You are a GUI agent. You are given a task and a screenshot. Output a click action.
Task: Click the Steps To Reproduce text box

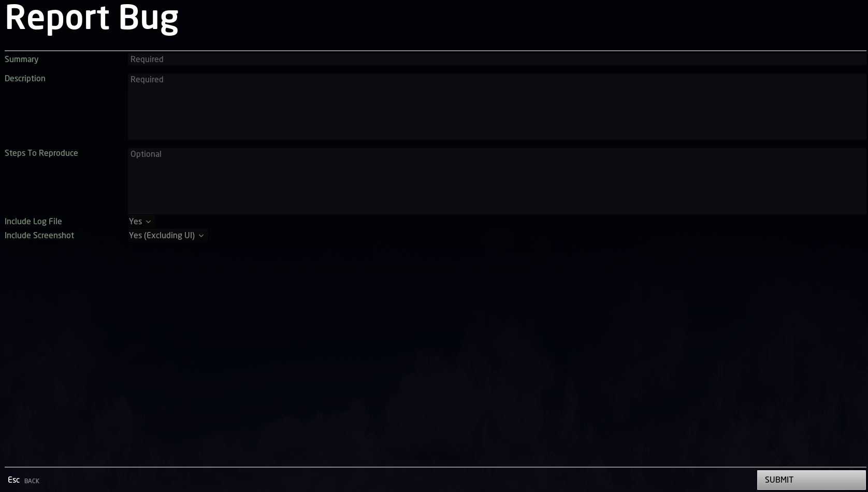497,181
